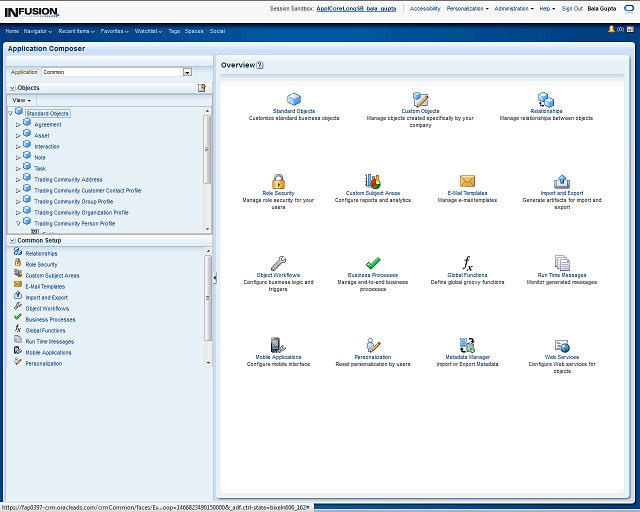
Task: Open the Standard Objects icon in Overview
Action: (x=294, y=99)
